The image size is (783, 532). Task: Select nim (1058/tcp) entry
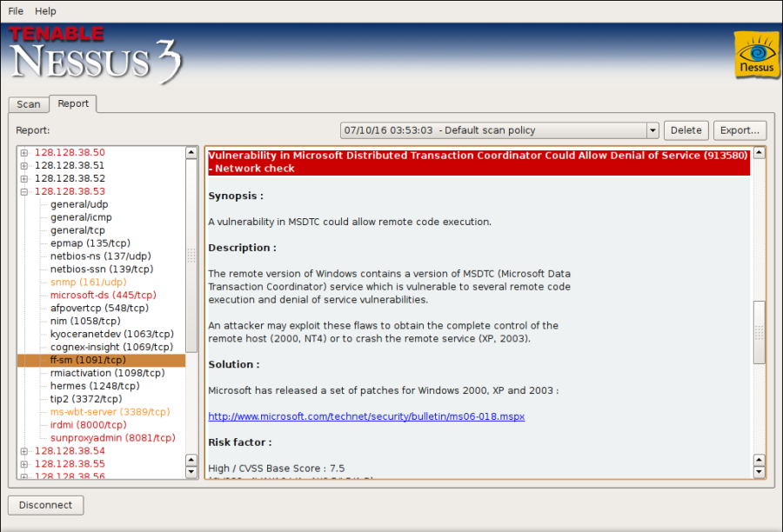pyautogui.click(x=85, y=322)
